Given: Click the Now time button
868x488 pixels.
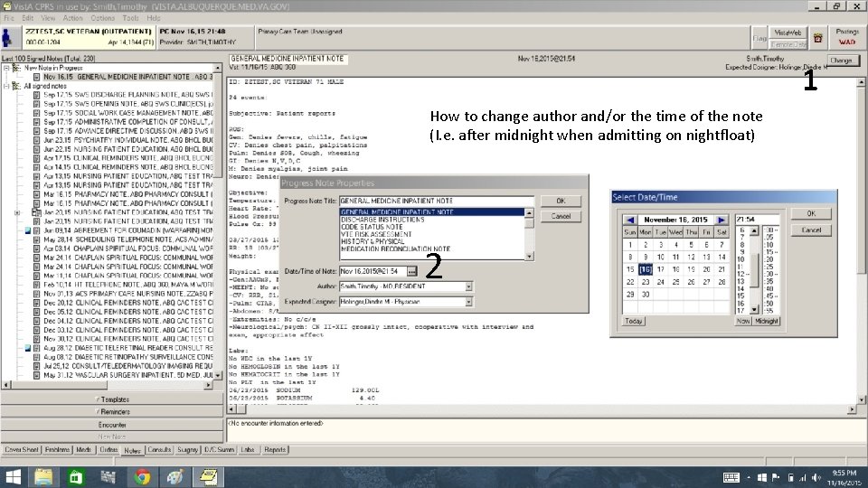Looking at the screenshot, I should 743,321.
